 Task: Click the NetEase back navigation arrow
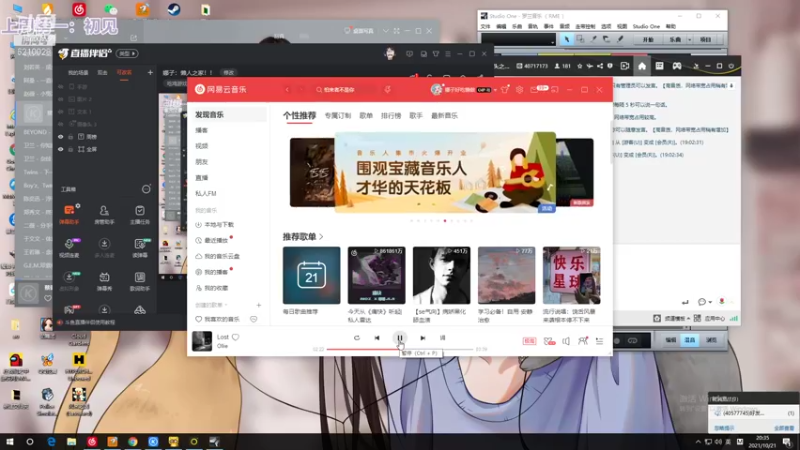pyautogui.click(x=287, y=89)
